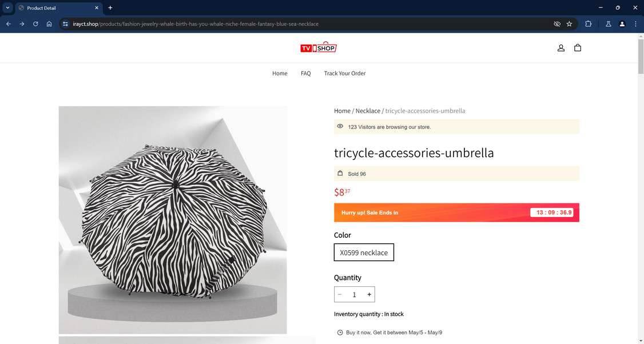
Task: Decrease quantity with minus button
Action: (340, 294)
